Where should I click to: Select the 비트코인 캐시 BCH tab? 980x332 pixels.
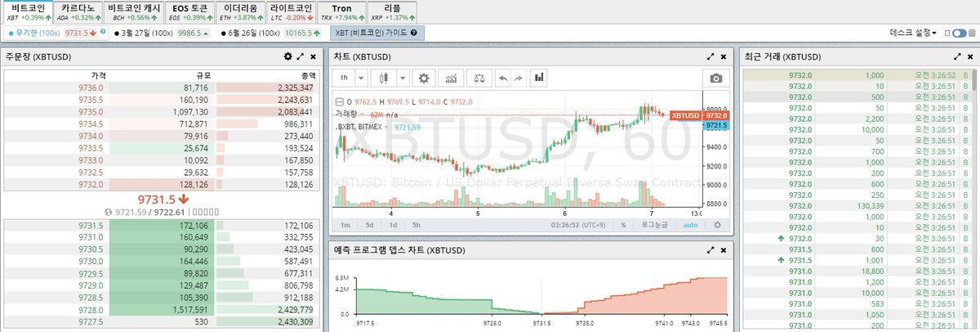click(134, 11)
